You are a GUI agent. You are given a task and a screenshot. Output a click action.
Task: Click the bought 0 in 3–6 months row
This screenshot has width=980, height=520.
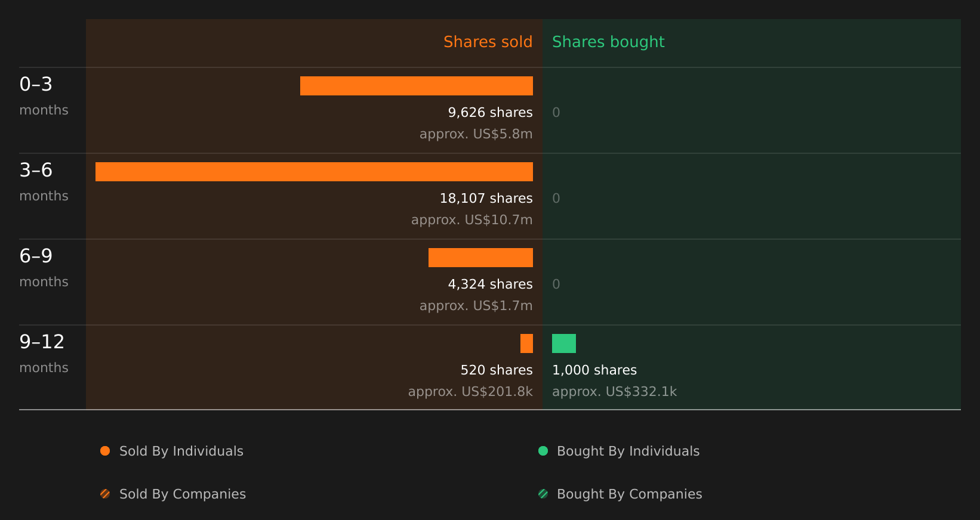[556, 199]
